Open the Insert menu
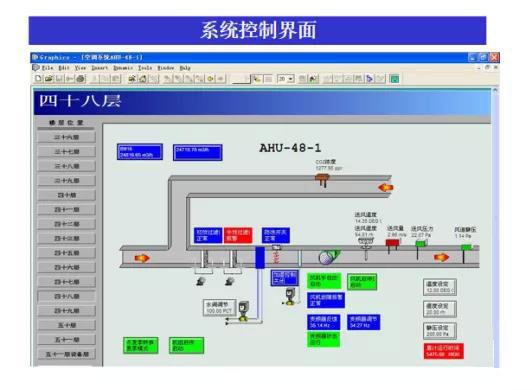 100,68
